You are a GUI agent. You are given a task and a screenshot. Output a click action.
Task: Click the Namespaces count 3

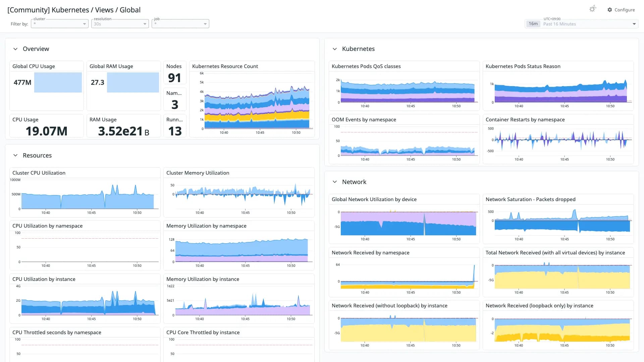(175, 105)
